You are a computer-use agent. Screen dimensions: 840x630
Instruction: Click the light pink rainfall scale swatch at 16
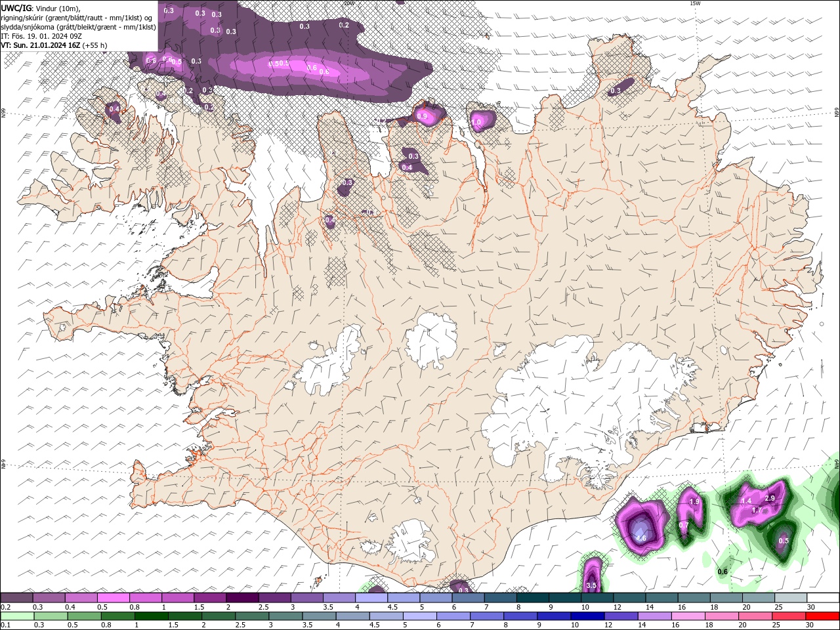(x=688, y=616)
